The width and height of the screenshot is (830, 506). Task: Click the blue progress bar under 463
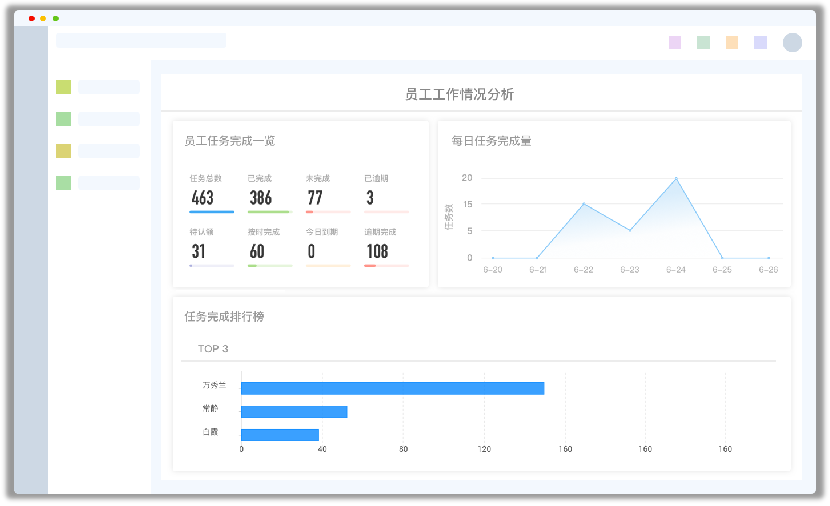tap(211, 212)
